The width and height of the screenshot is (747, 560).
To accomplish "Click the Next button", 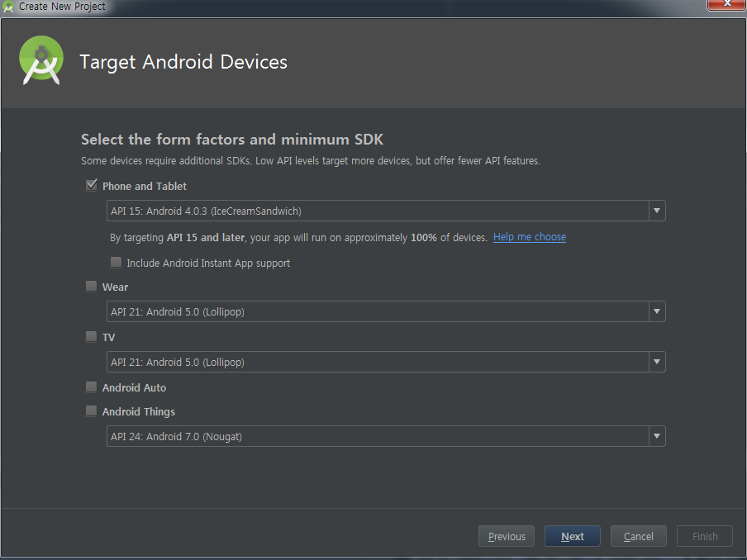I will (572, 536).
